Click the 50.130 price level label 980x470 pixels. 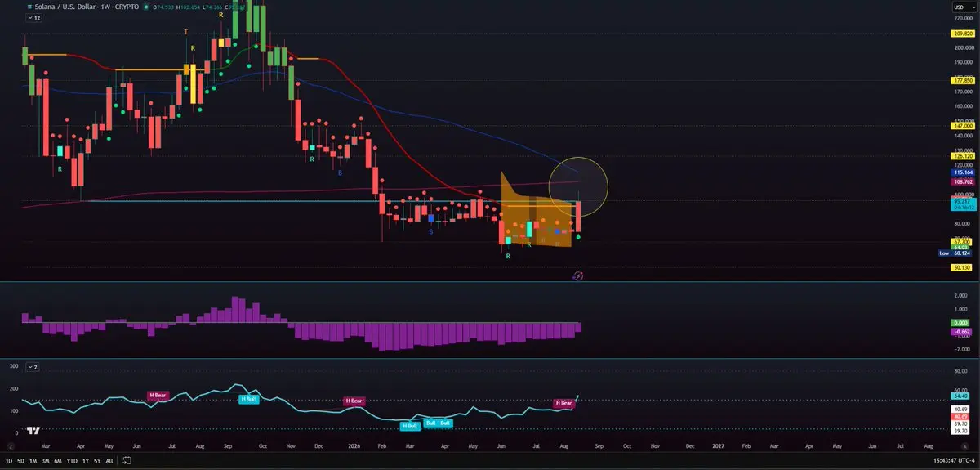pyautogui.click(x=962, y=267)
